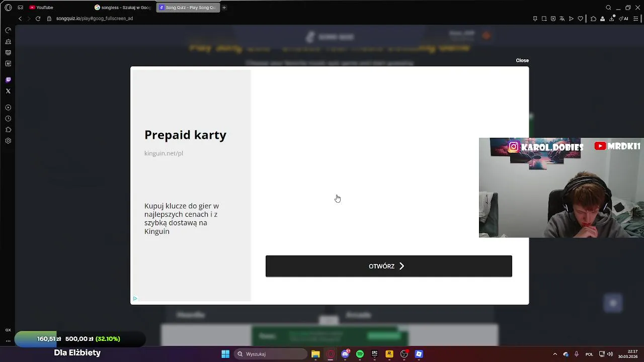This screenshot has width=644, height=362.
Task: Open the translate page icon
Action: pyautogui.click(x=562, y=19)
